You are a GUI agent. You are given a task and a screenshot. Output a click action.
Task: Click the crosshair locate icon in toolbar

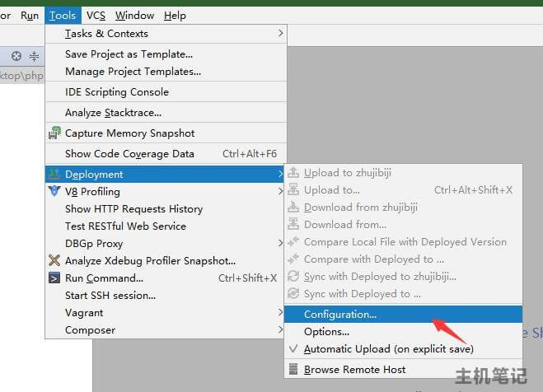pos(16,56)
